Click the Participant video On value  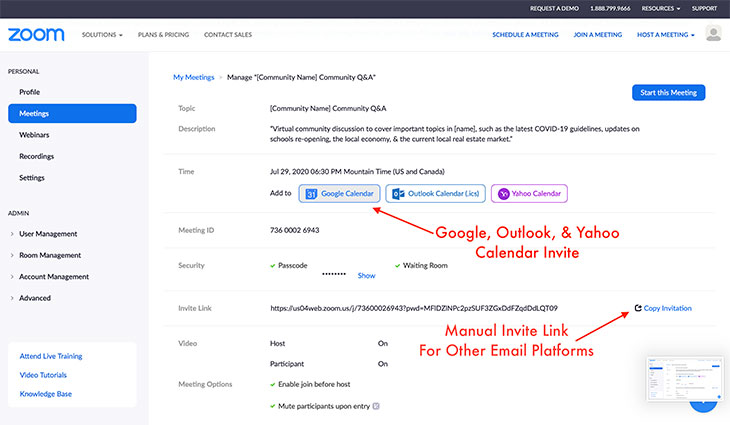[x=383, y=364]
